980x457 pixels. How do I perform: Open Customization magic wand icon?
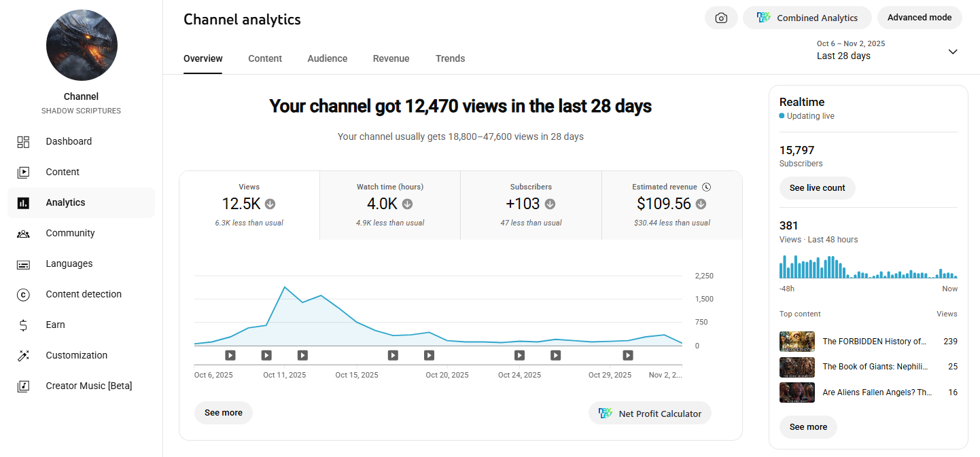click(23, 356)
